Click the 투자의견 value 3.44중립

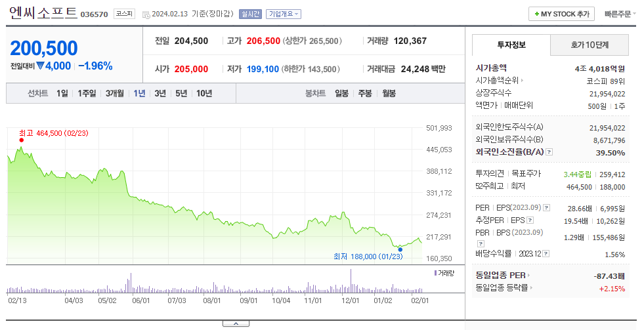point(578,175)
